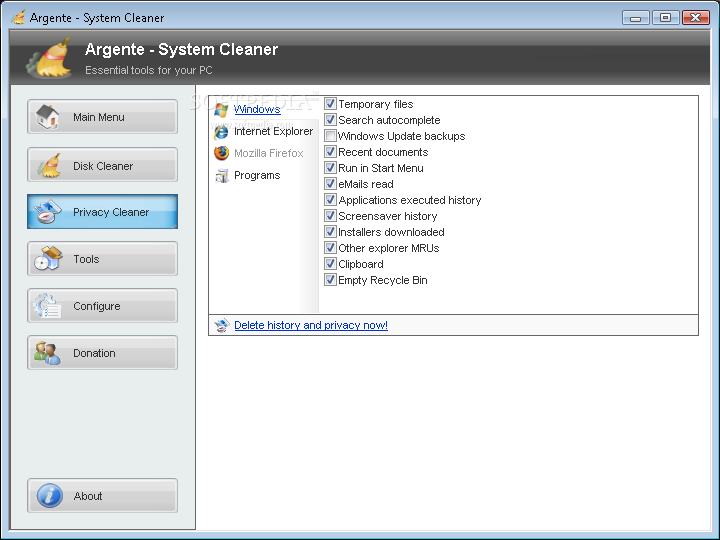Select the Internet Explorer category
Image resolution: width=720 pixels, height=540 pixels.
click(273, 131)
